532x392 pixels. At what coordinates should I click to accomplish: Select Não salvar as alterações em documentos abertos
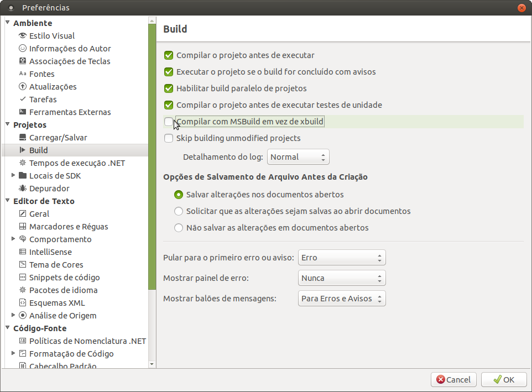pyautogui.click(x=179, y=228)
